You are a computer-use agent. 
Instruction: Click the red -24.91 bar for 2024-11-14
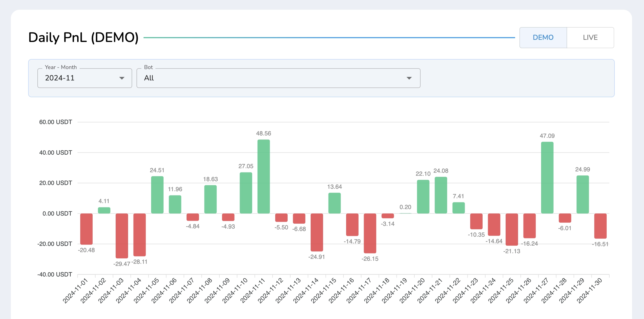click(317, 232)
